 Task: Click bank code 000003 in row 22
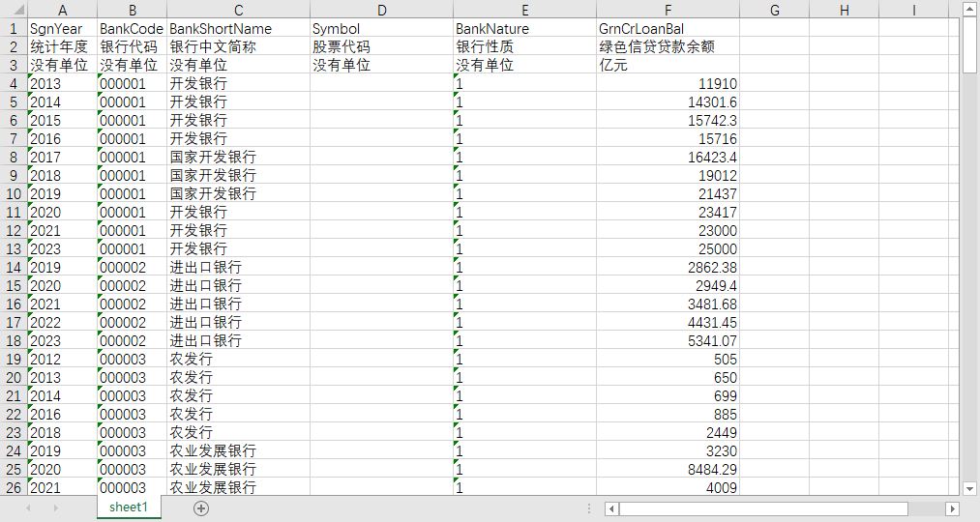coord(132,414)
